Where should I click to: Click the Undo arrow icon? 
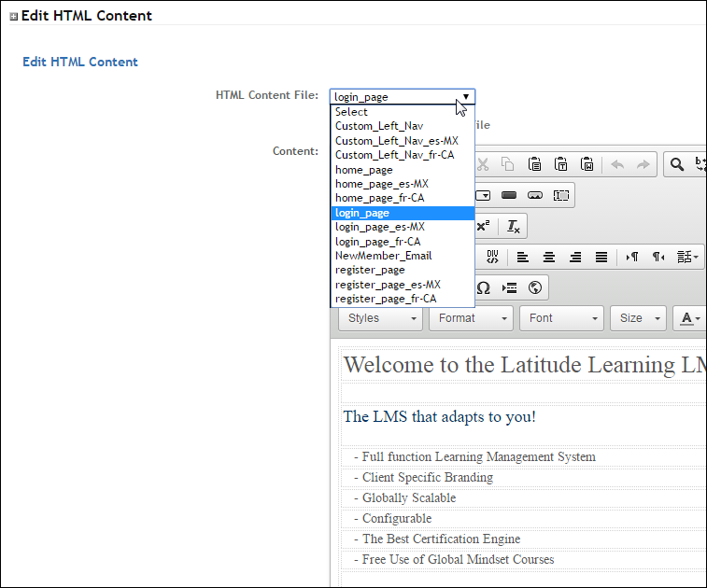point(617,164)
